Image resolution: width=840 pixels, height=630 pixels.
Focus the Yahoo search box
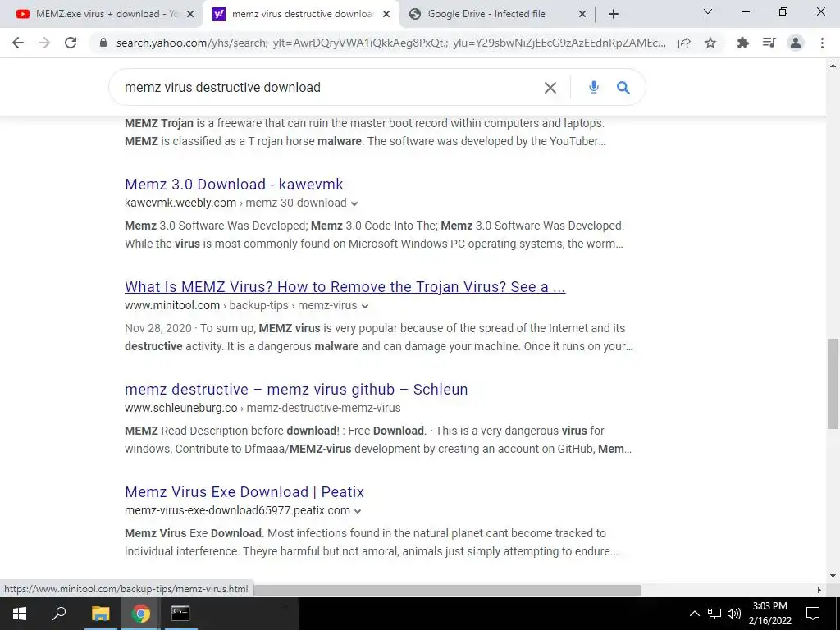332,87
